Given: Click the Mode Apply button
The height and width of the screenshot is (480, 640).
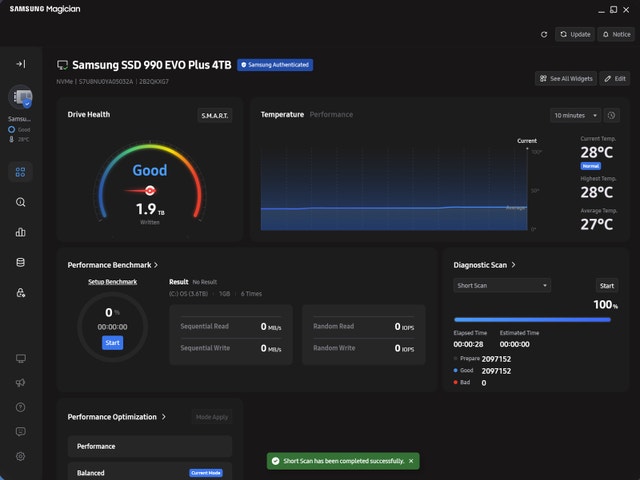Looking at the screenshot, I should [212, 417].
